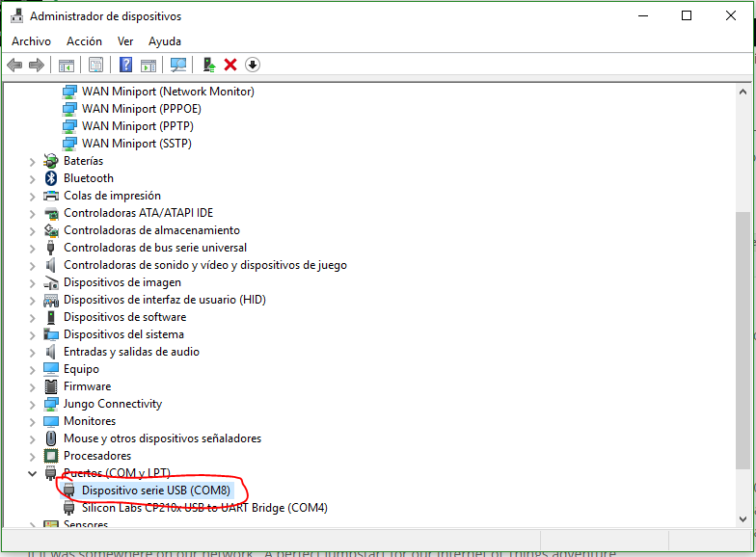Image resolution: width=756 pixels, height=557 pixels.
Task: Expand Dispositivos del sistema
Action: 32,335
